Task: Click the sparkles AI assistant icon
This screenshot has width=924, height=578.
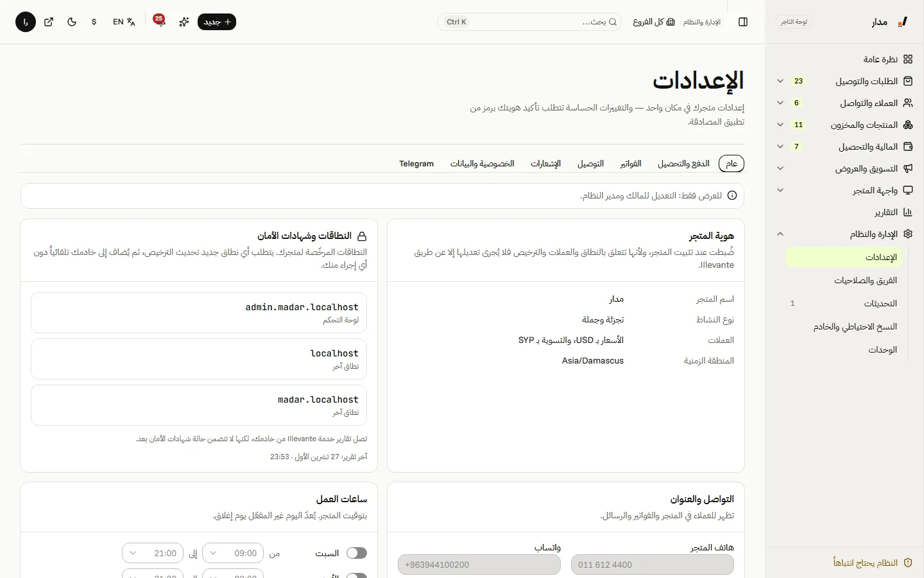Action: pos(184,22)
